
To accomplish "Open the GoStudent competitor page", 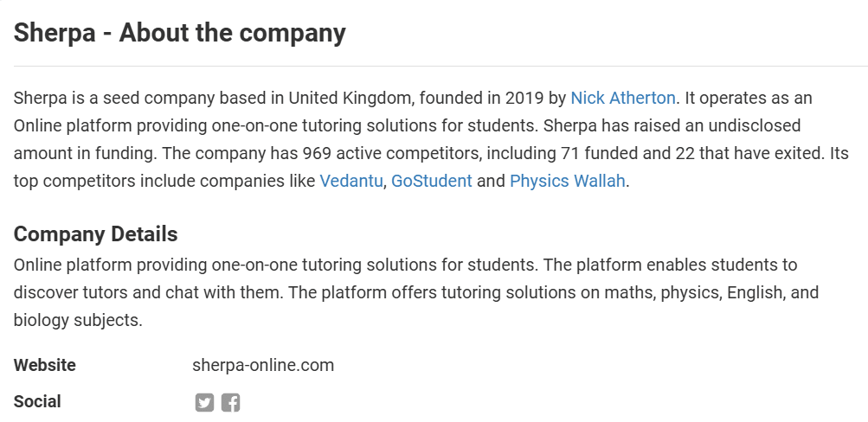I will coord(432,182).
